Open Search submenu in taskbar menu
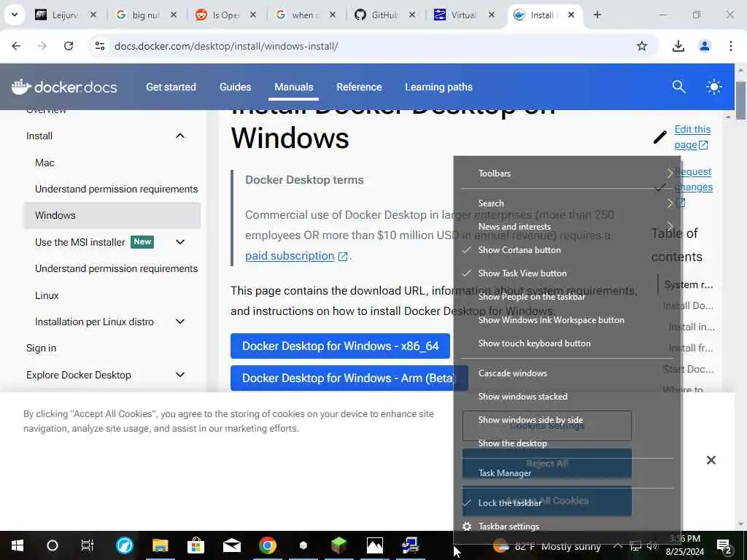The image size is (747, 560). (x=567, y=203)
